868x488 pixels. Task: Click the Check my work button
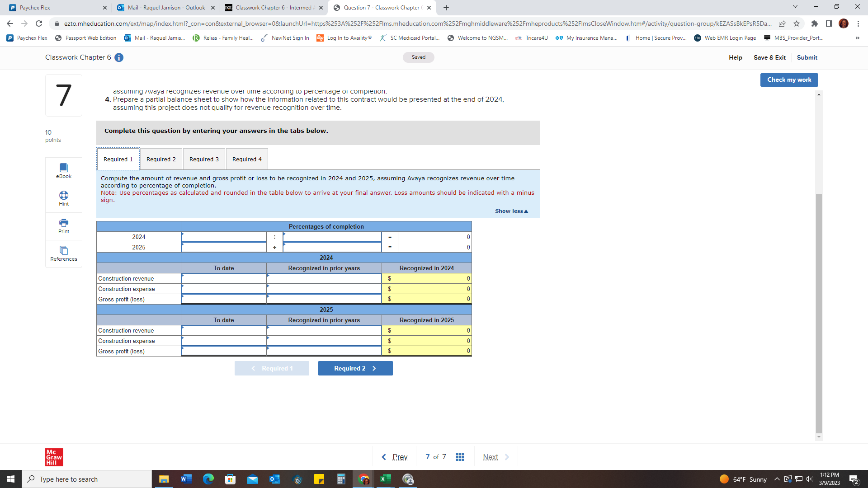789,80
